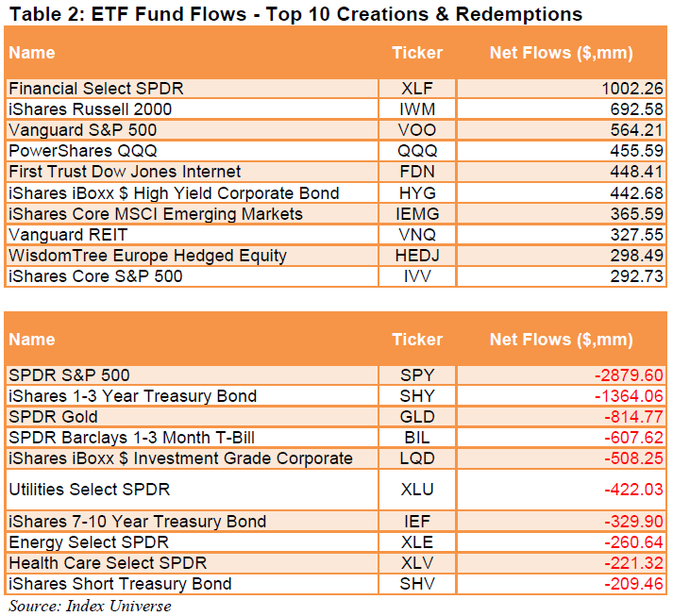
Task: Click the Energy Select SPDR fund name
Action: pyautogui.click(x=89, y=542)
